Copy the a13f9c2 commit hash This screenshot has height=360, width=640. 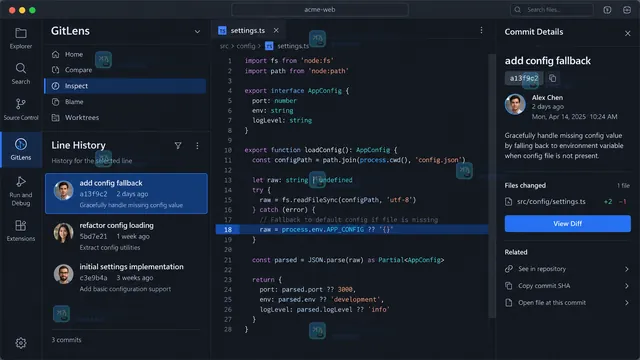coord(553,78)
